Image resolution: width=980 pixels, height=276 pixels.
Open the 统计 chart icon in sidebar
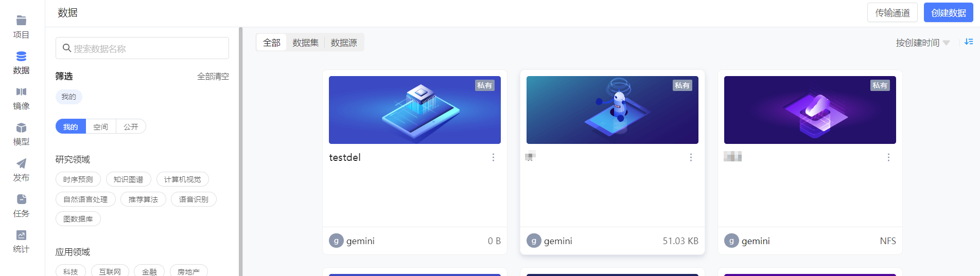21,235
